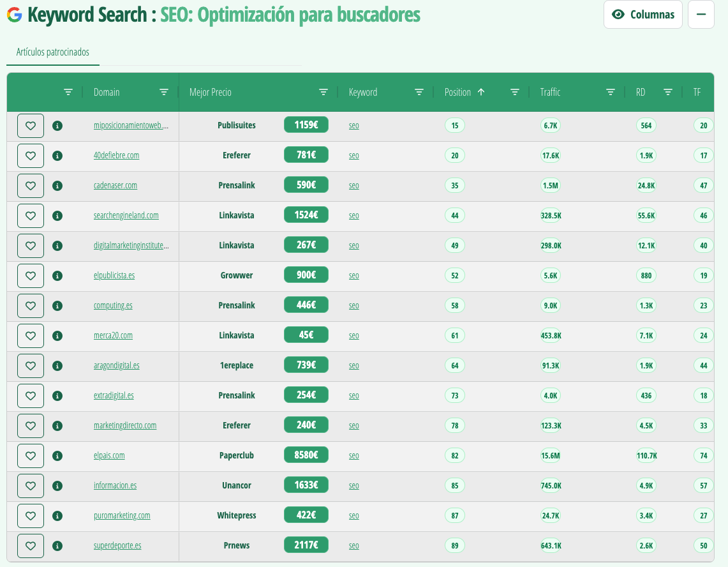The image size is (728, 567).
Task: Click heart icon for elpais.com
Action: tap(31, 455)
